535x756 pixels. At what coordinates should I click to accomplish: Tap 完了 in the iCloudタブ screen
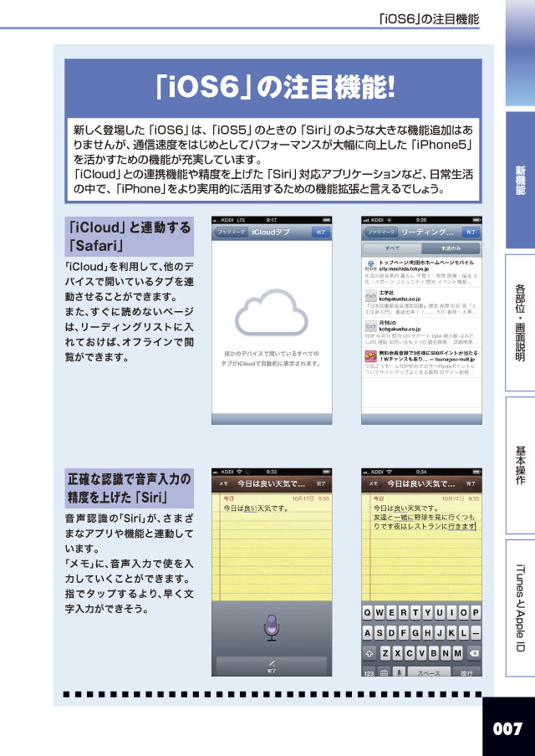pyautogui.click(x=320, y=232)
